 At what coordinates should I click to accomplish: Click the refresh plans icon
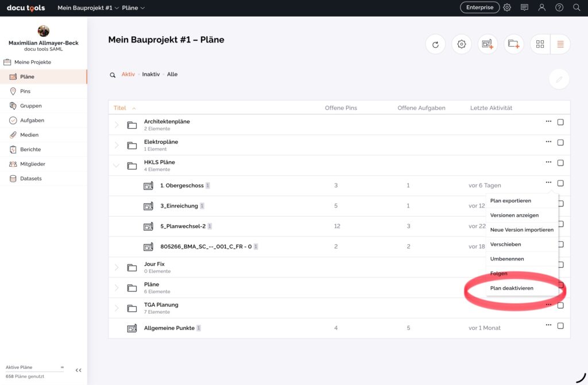(435, 44)
